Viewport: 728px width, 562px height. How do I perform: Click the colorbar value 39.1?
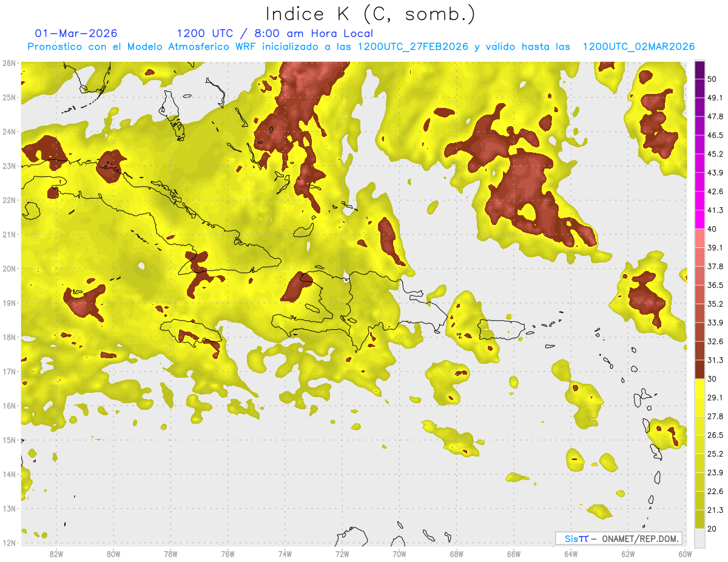(715, 248)
